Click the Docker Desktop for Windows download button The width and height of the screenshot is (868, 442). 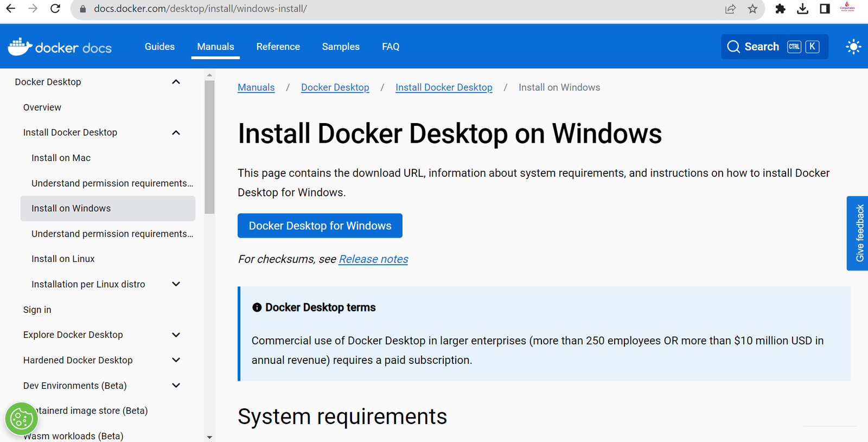(x=320, y=226)
